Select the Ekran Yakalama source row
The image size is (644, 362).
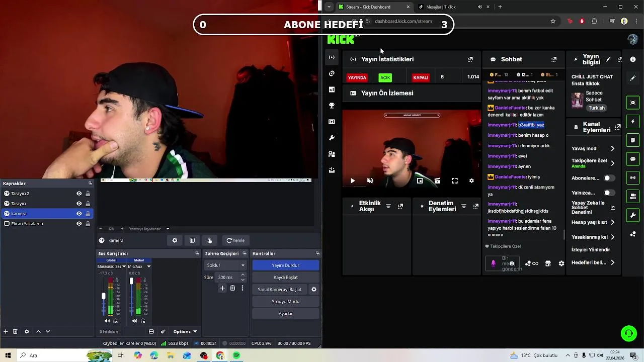(47, 224)
